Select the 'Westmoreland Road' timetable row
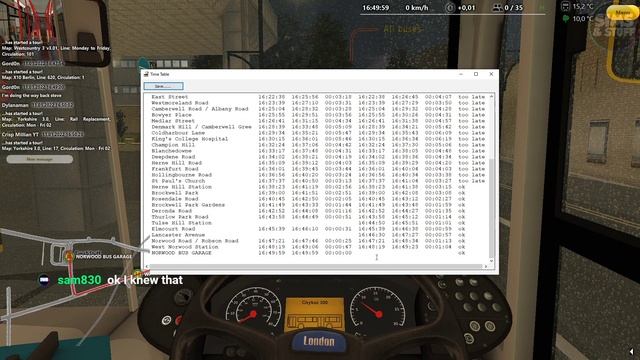The image size is (640, 360). pos(318,103)
